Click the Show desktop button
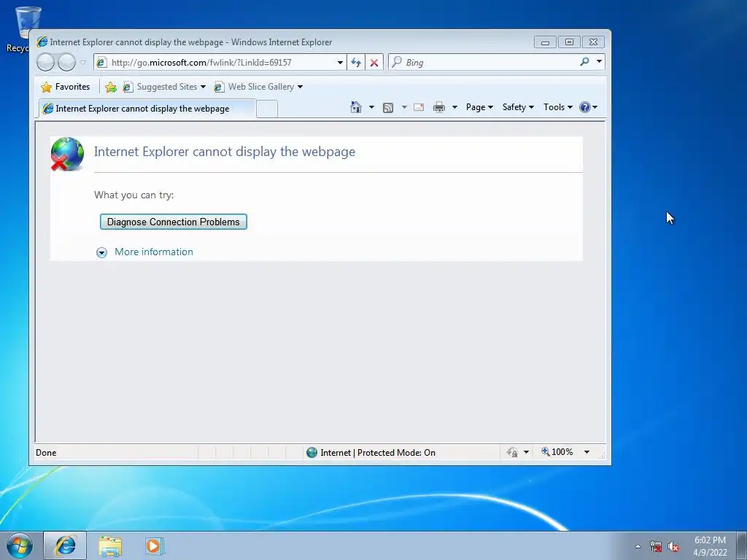The image size is (747, 560). pyautogui.click(x=741, y=545)
